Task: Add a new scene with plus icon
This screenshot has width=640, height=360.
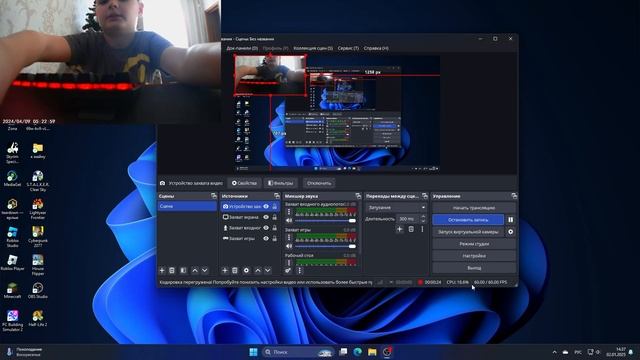Action: 162,270
